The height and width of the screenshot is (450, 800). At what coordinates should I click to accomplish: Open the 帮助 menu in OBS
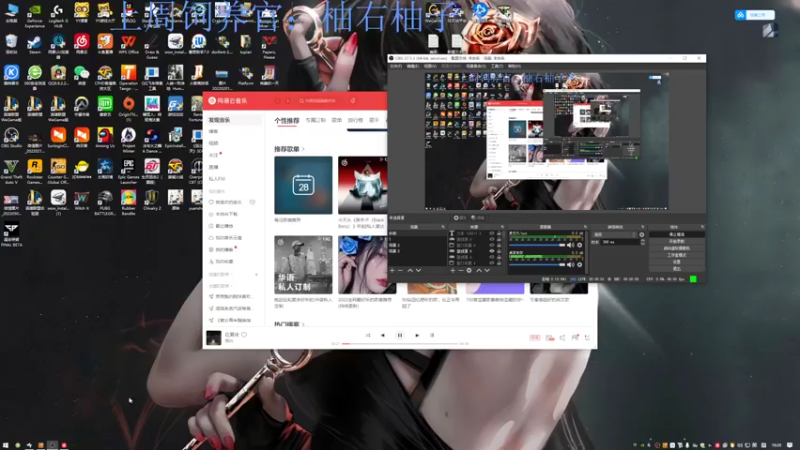514,66
